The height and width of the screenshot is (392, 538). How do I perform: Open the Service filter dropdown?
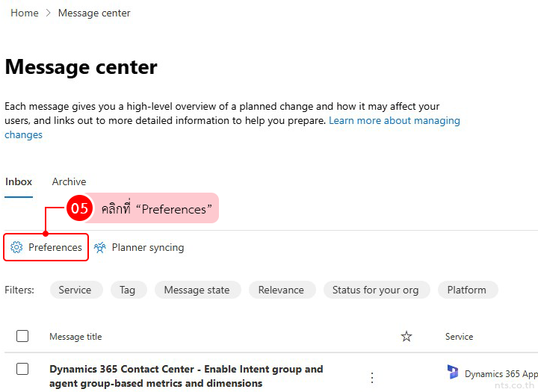[x=75, y=290]
